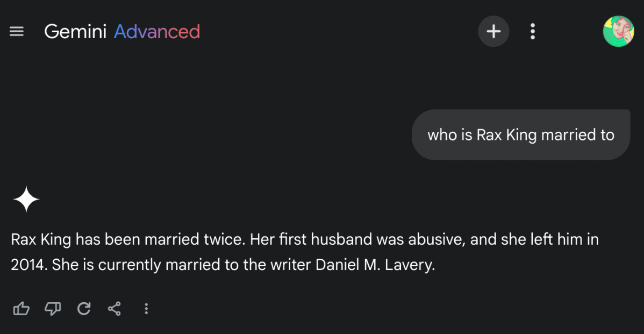Open more options below the response
The height and width of the screenshot is (334, 644).
146,308
